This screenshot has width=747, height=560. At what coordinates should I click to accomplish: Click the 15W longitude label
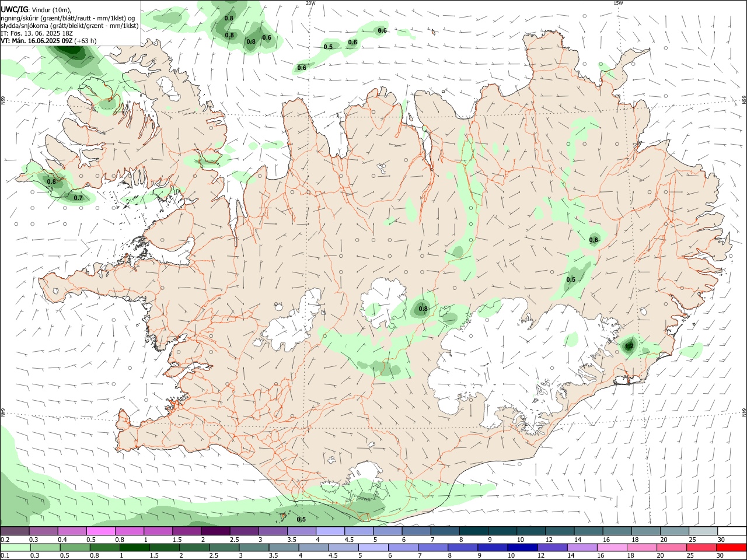(618, 3)
